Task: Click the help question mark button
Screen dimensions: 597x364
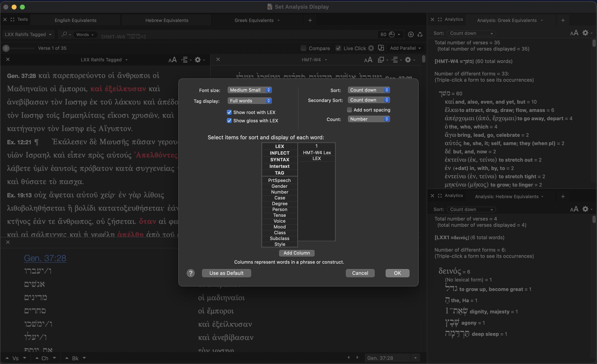Action: [191, 273]
